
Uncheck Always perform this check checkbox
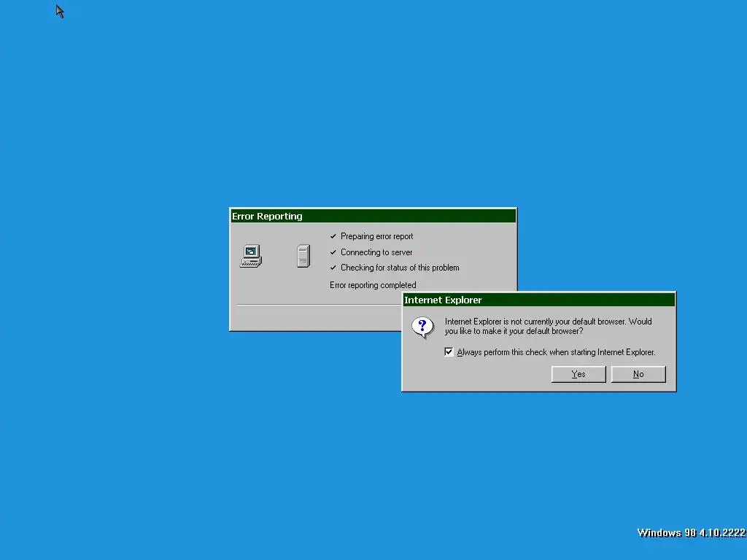click(449, 352)
